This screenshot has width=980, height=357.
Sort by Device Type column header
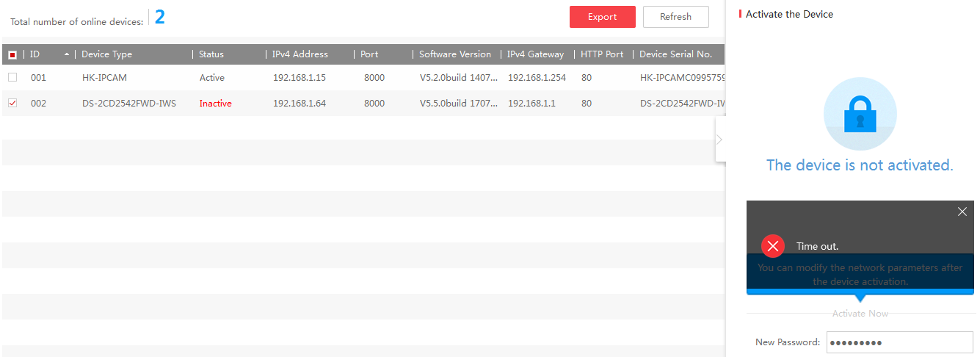click(x=106, y=54)
